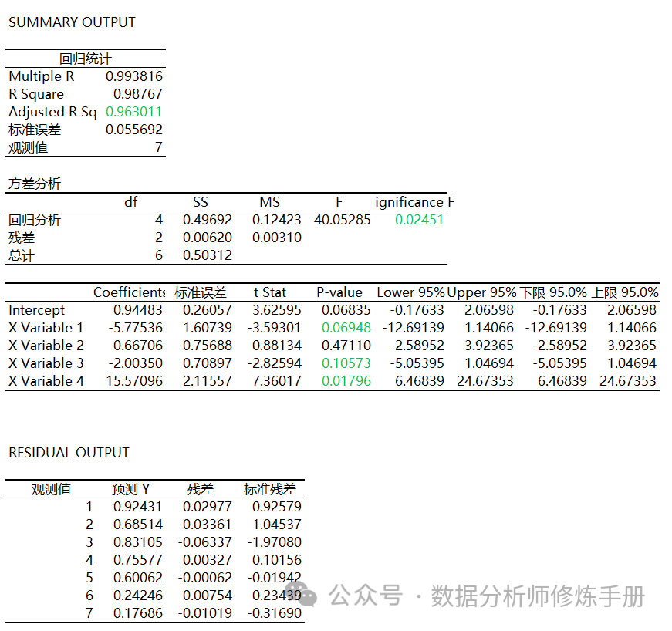
Task: Select X Variable 3 P-value 0.10573
Action: (346, 363)
